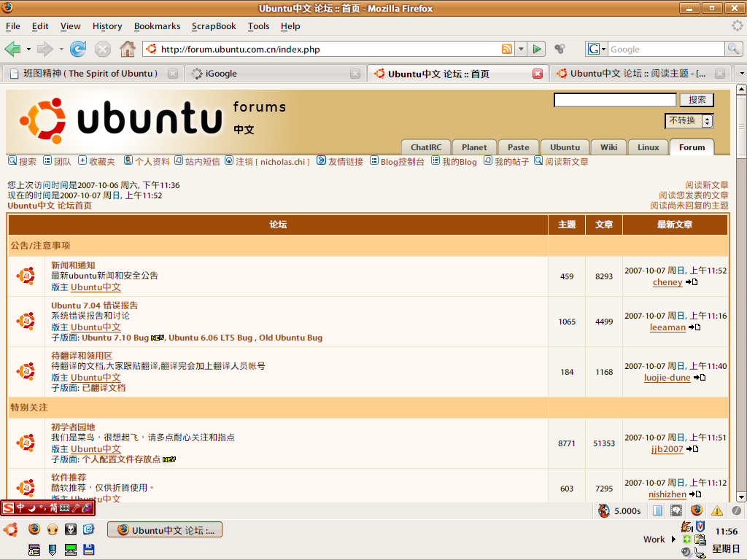
Task: Switch to the iGoogle tab
Action: [275, 74]
